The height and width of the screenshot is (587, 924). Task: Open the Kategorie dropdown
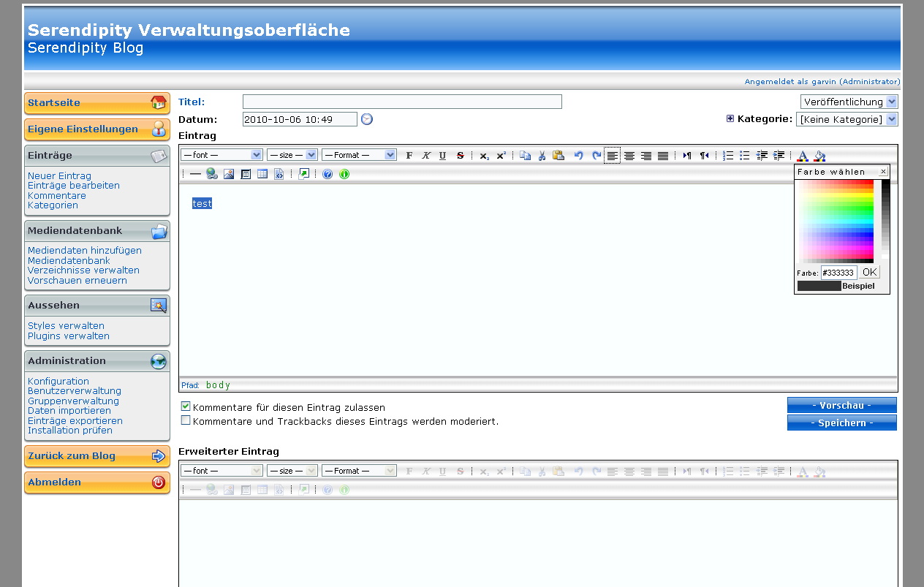pos(847,119)
